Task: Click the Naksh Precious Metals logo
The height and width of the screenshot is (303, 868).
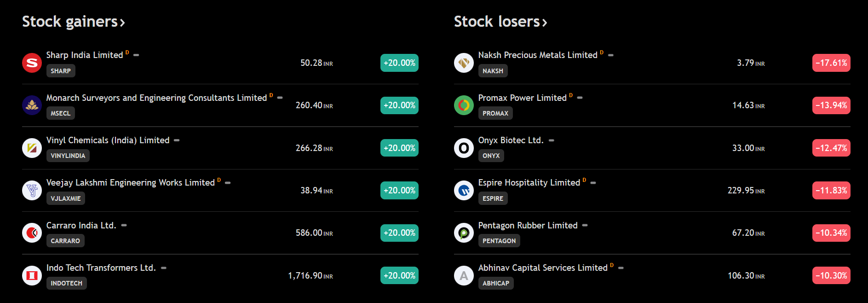Action: [464, 63]
